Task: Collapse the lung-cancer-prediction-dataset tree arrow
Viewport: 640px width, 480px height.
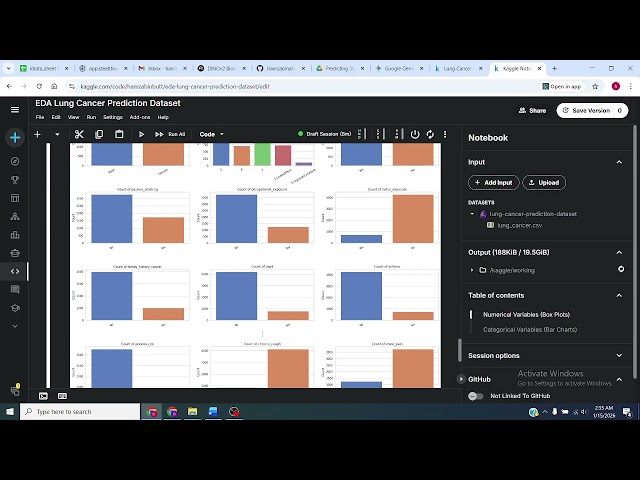Action: pyautogui.click(x=472, y=214)
